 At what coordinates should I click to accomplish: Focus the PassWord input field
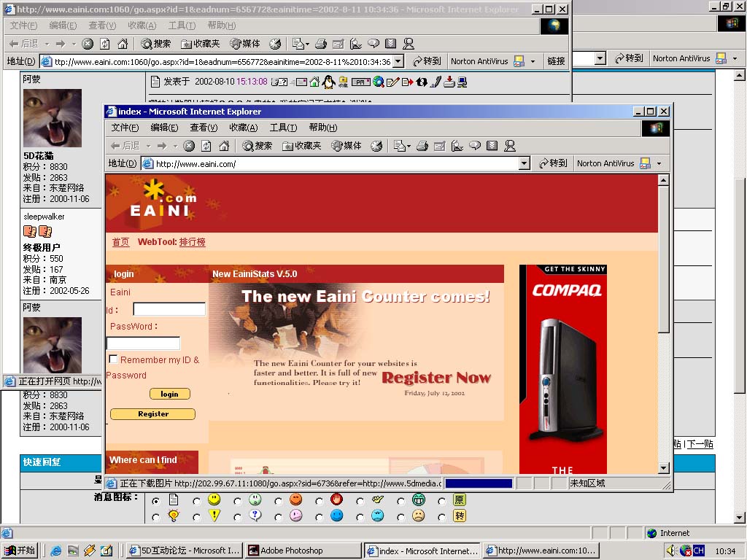click(144, 343)
